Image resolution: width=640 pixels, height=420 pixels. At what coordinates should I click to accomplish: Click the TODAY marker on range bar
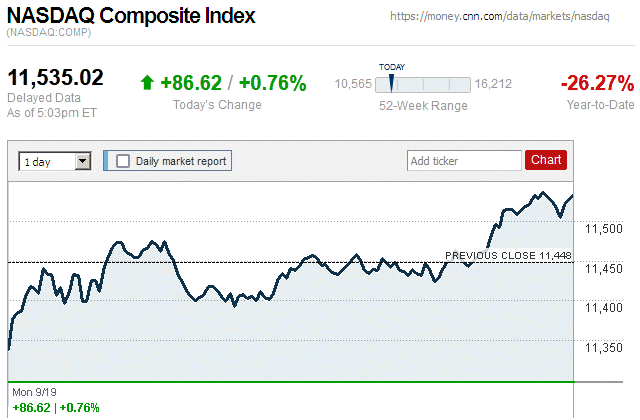[x=391, y=81]
